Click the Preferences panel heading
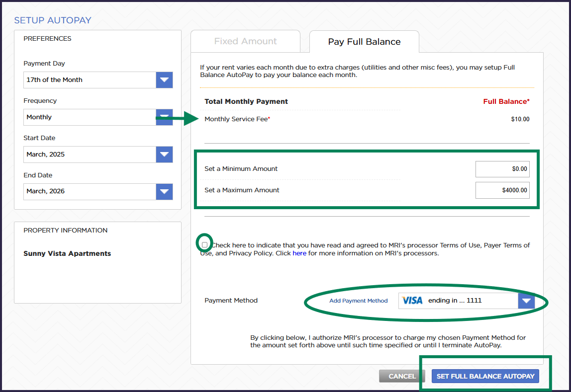The height and width of the screenshot is (392, 571). [47, 39]
